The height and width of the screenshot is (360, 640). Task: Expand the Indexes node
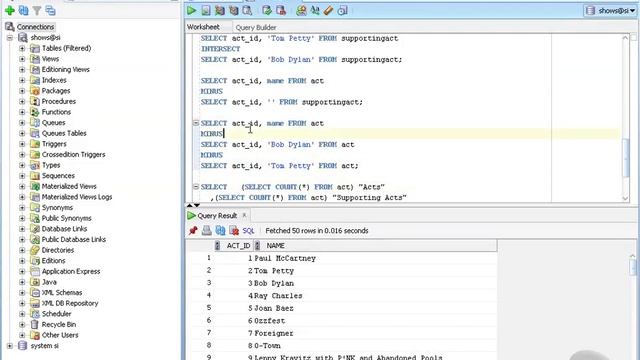click(22, 80)
